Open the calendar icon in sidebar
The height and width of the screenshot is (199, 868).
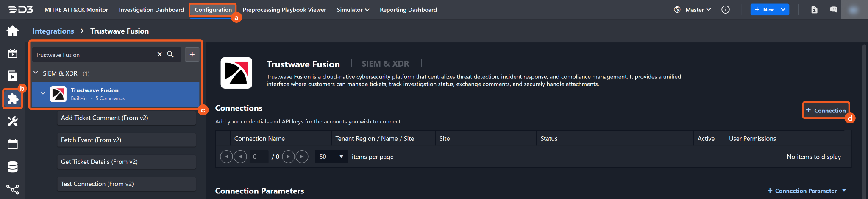click(x=13, y=144)
